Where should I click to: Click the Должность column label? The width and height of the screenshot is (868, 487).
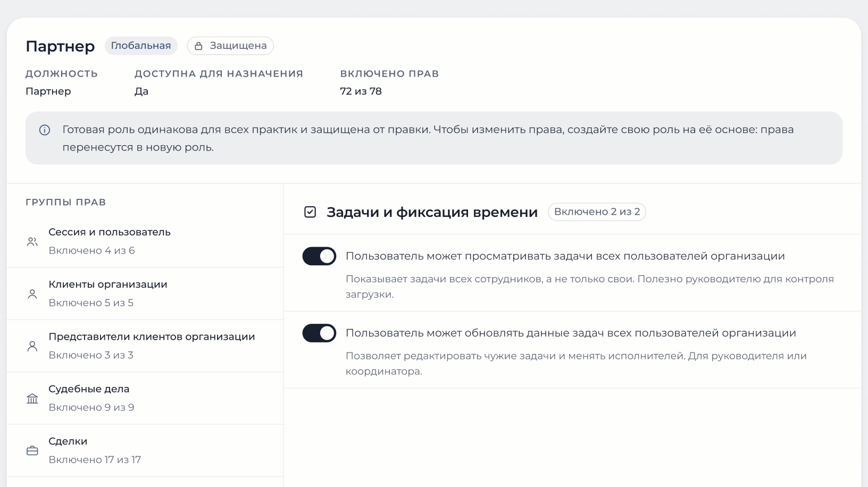tap(62, 74)
